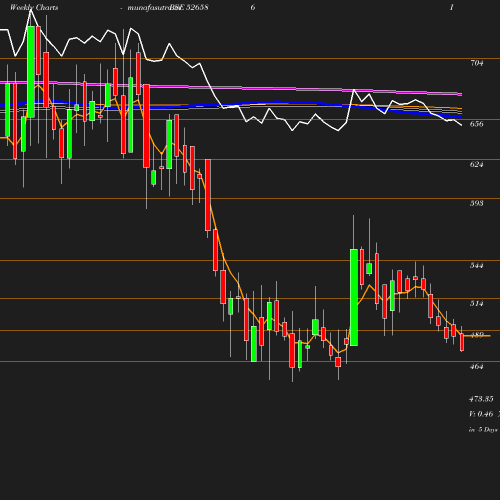Click the "V: 0.46" volume readout
Image resolution: width=500 pixels, height=500 pixels.
(x=481, y=414)
